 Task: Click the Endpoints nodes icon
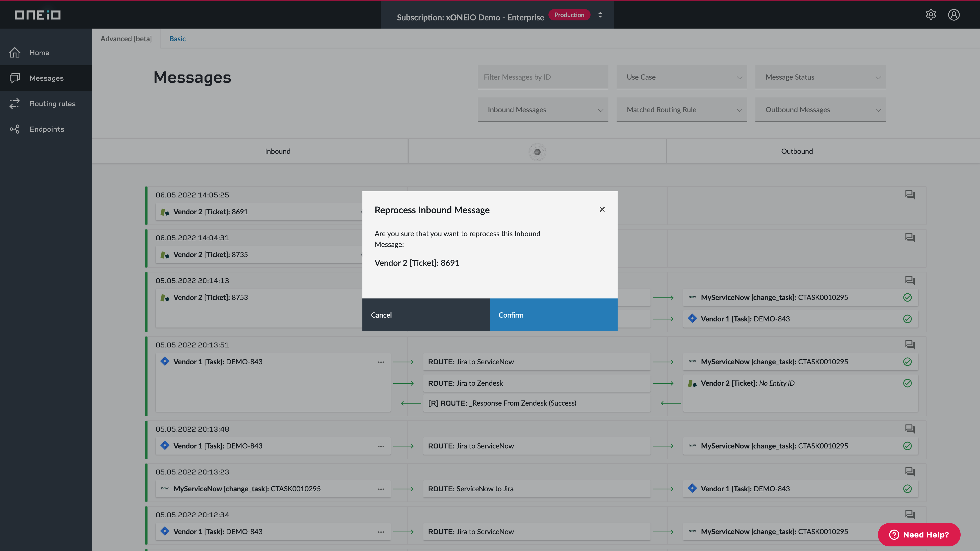coord(15,129)
